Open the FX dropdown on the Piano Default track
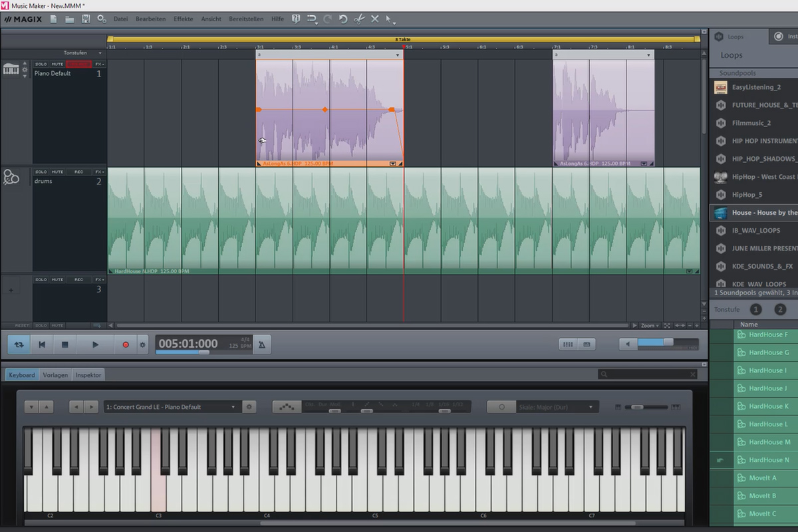The width and height of the screenshot is (798, 532). [x=99, y=64]
